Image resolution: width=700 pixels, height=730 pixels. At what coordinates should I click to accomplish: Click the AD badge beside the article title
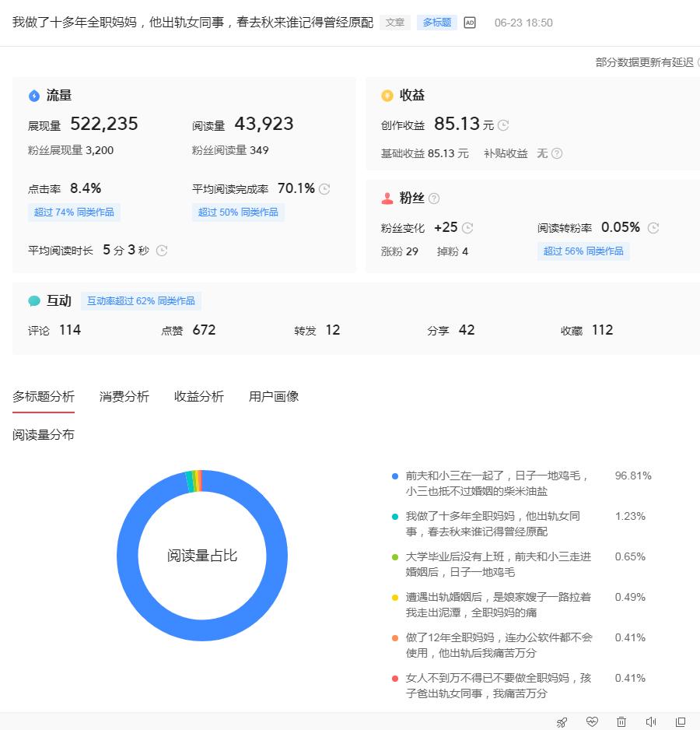pos(469,23)
